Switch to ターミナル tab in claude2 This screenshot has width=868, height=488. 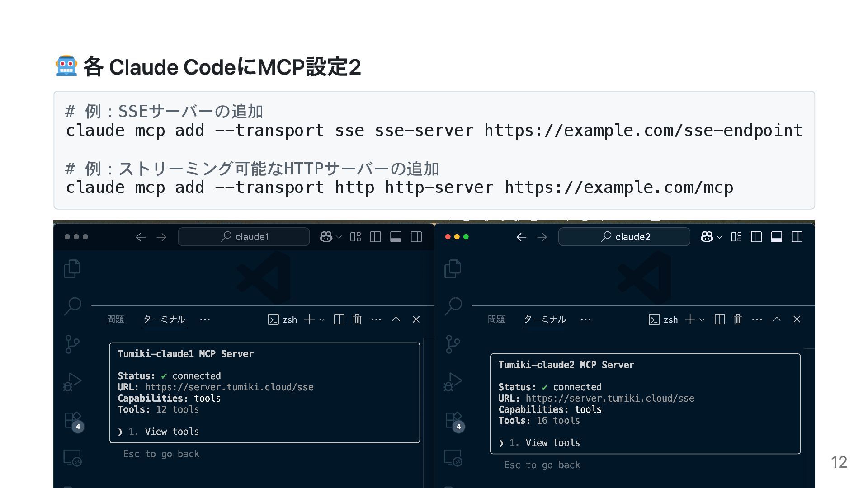[545, 319]
